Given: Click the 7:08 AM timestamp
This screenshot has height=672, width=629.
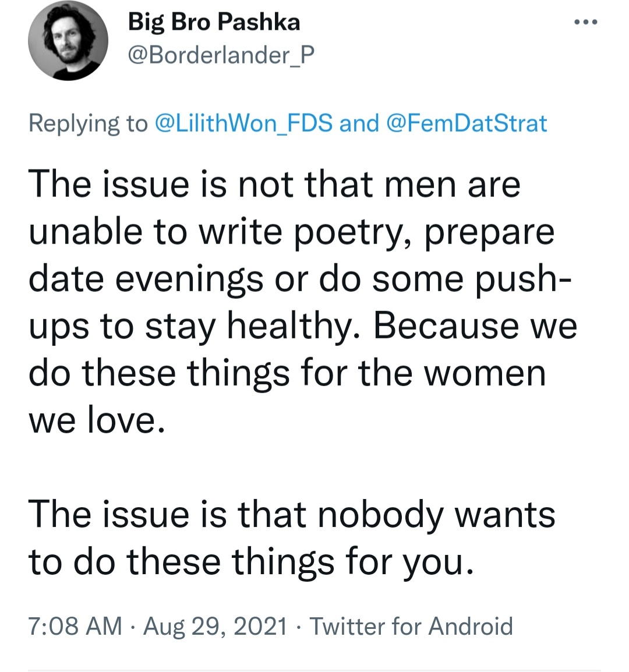Looking at the screenshot, I should 76,626.
